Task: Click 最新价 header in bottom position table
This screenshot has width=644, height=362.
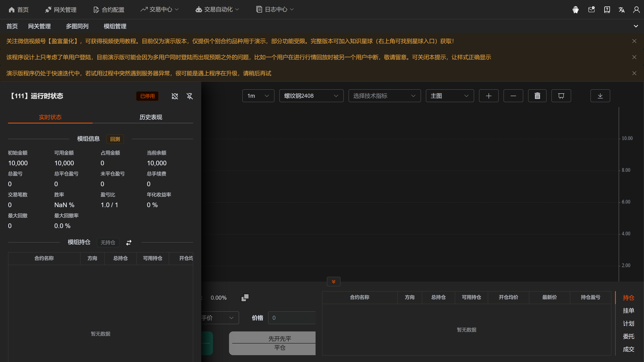Action: click(x=549, y=297)
